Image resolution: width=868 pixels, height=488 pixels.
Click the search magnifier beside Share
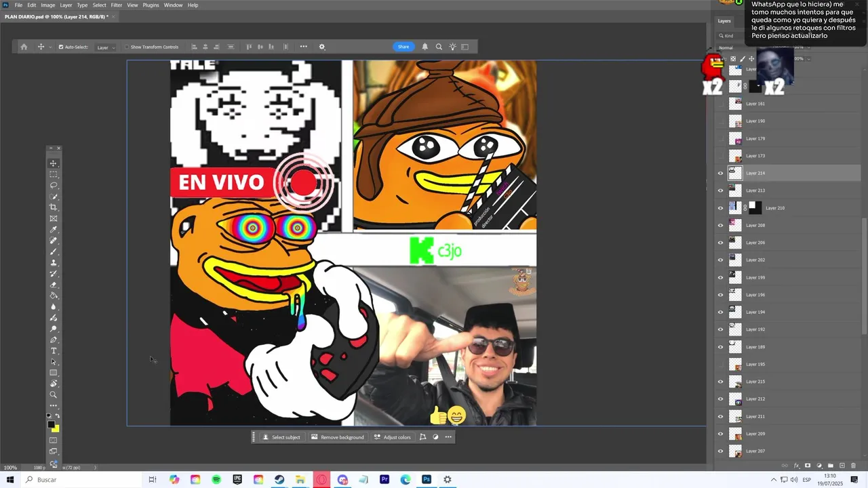coord(439,47)
